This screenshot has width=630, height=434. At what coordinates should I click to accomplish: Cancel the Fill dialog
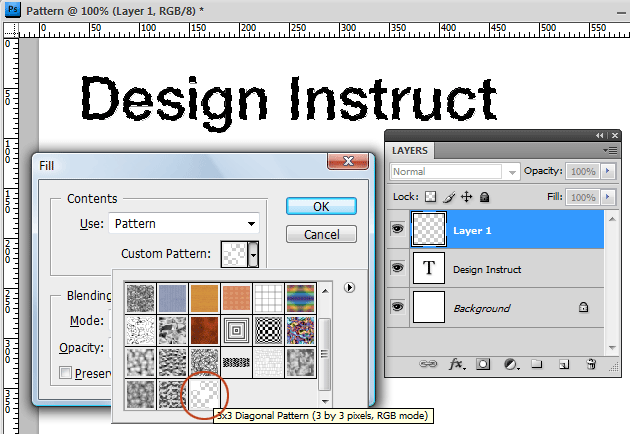[321, 234]
